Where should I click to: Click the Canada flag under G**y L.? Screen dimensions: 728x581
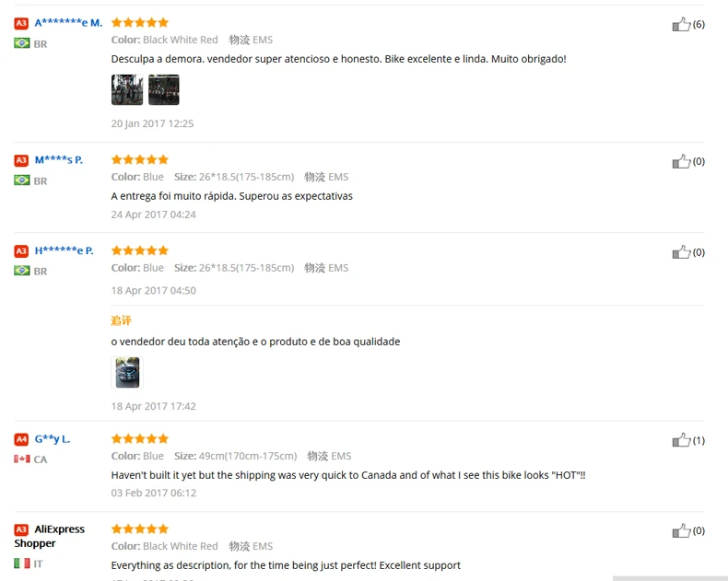[x=22, y=459]
